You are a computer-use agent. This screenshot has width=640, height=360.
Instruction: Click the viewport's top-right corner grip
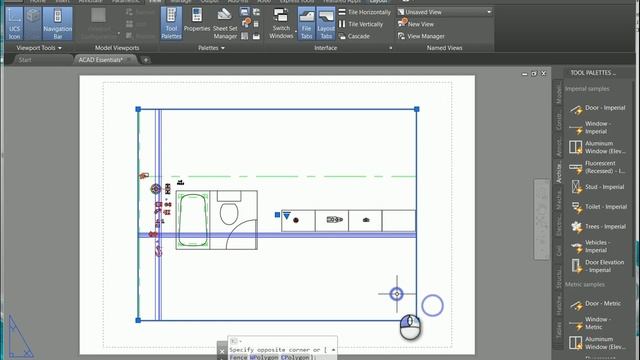click(416, 109)
